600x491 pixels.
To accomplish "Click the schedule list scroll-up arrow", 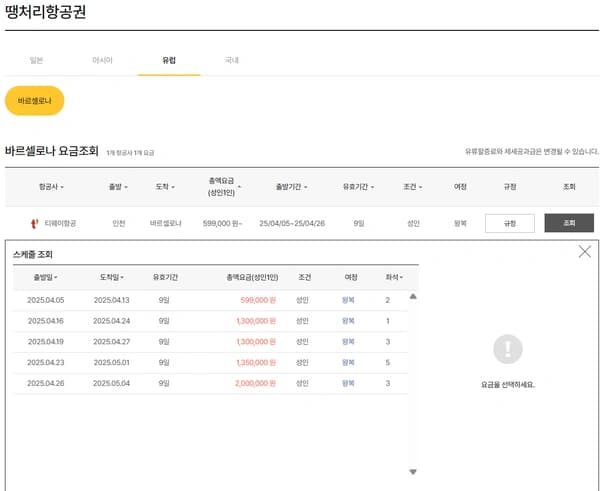I will 413,296.
